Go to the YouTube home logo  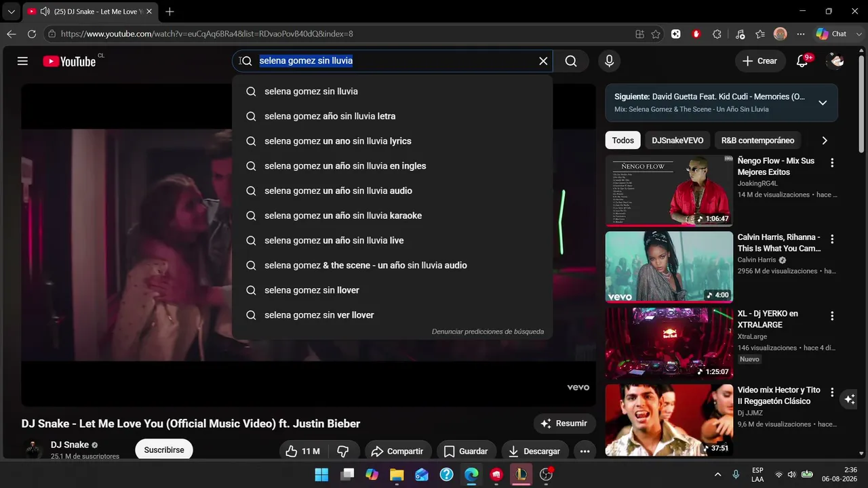pyautogui.click(x=69, y=61)
